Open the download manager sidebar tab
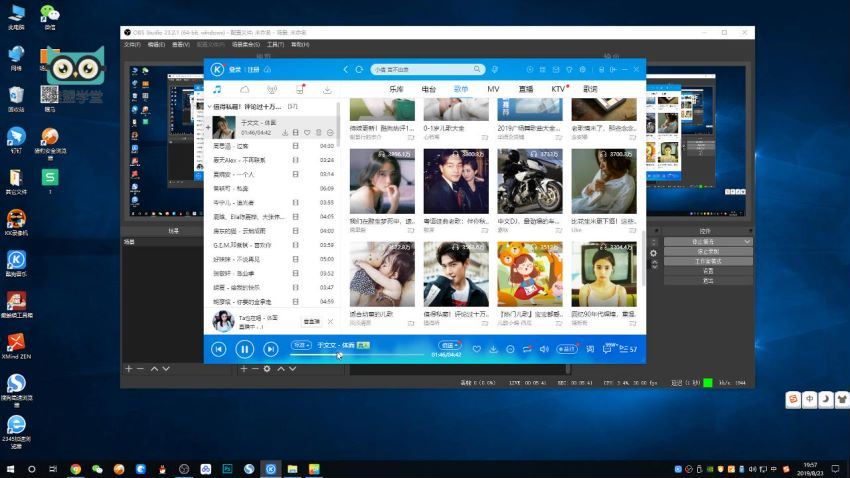 tap(327, 89)
